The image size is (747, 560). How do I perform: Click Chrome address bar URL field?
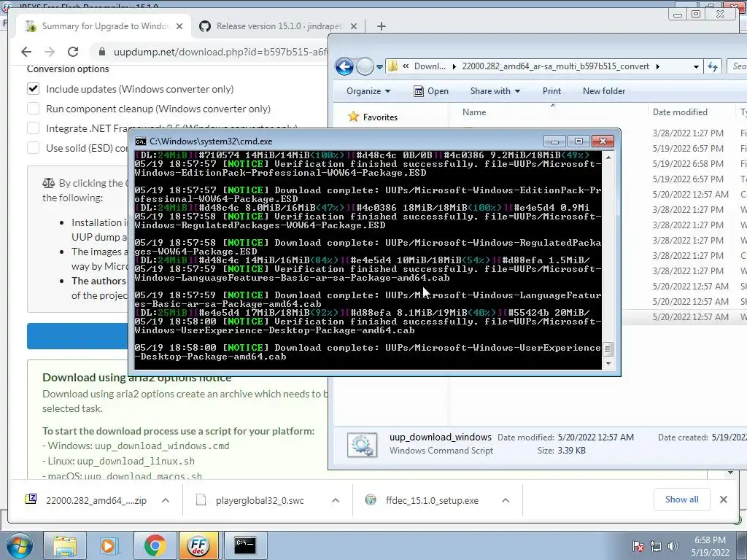coord(220,52)
